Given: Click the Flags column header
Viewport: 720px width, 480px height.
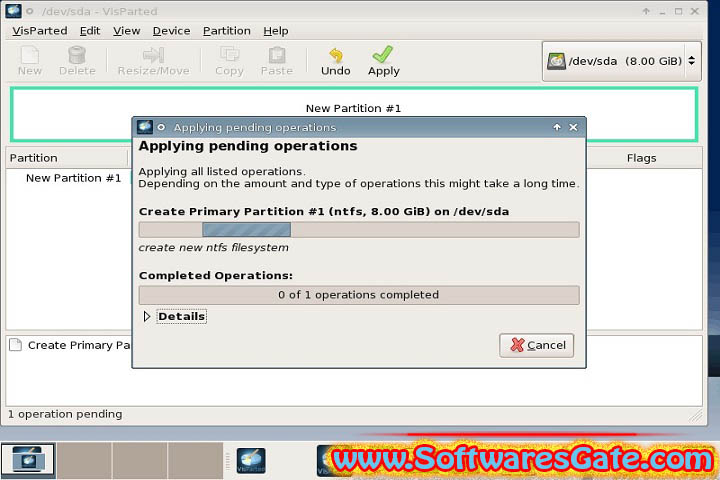Looking at the screenshot, I should point(641,158).
